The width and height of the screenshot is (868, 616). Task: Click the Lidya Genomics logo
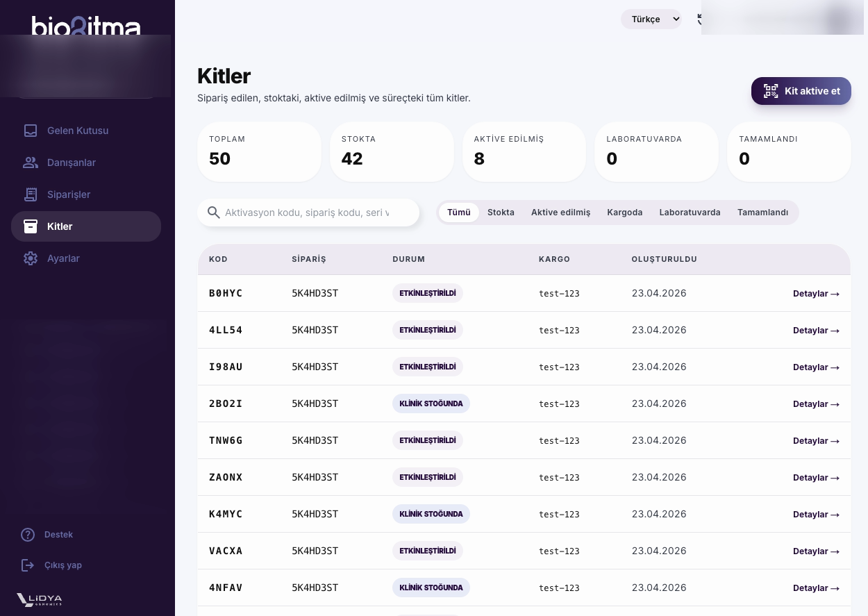coord(40,599)
